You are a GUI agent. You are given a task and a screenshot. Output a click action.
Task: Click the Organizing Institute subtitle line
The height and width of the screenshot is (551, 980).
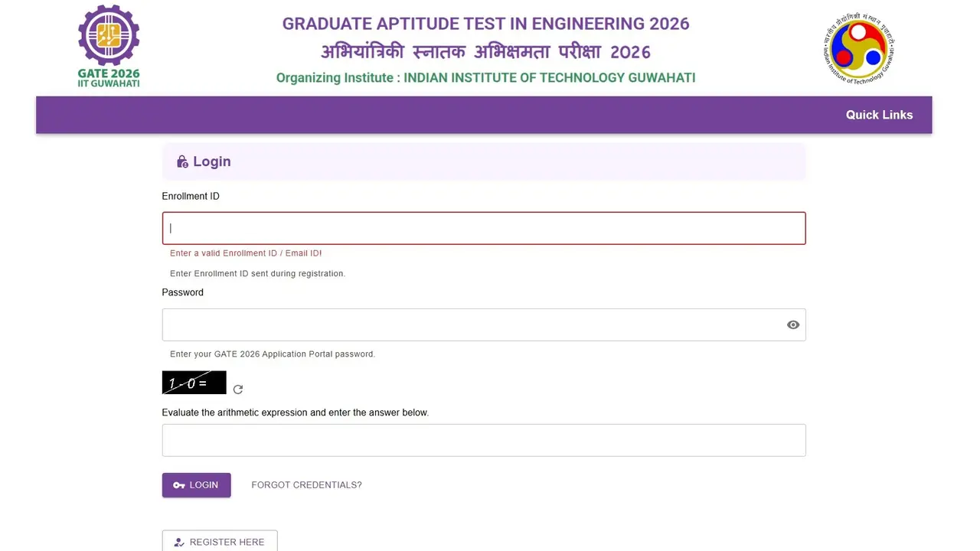tap(485, 78)
